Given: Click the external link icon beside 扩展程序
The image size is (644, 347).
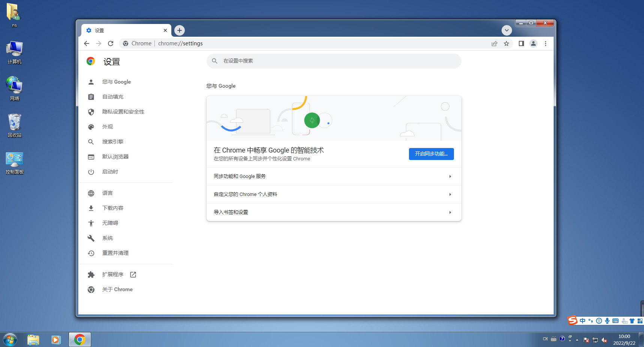Looking at the screenshot, I should 133,275.
